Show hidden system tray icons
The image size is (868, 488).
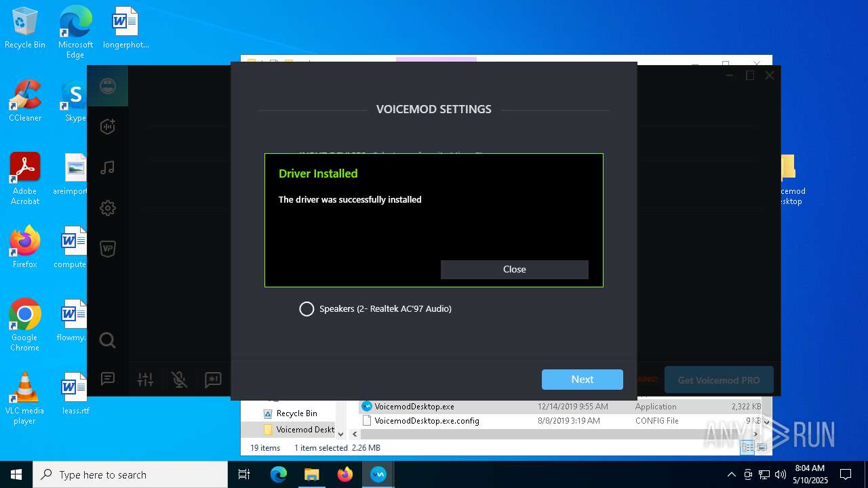pos(731,474)
